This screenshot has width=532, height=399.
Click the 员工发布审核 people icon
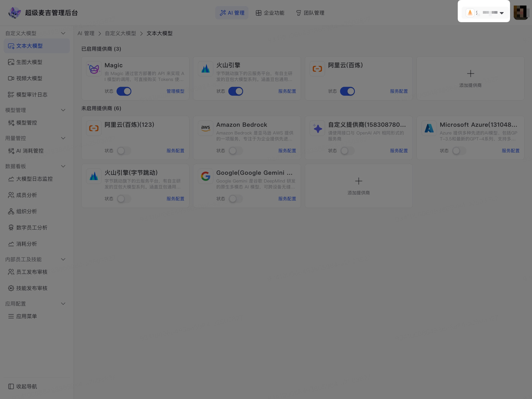[11, 272]
